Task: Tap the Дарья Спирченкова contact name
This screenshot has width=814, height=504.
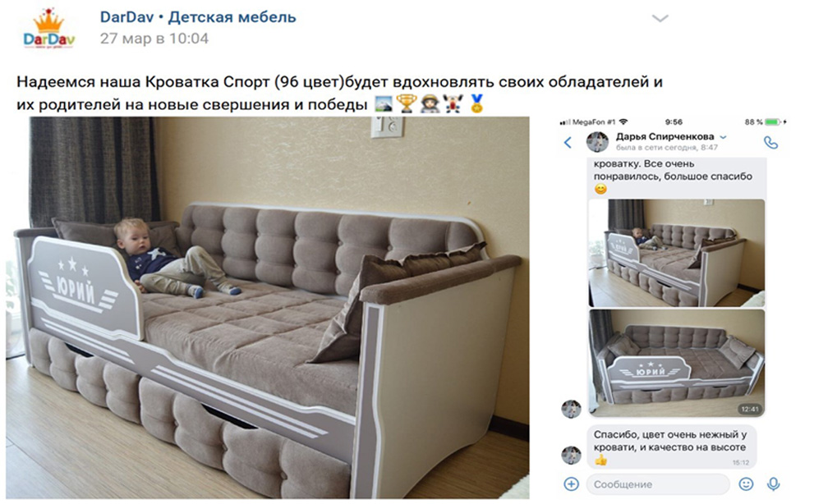Action: [x=665, y=136]
